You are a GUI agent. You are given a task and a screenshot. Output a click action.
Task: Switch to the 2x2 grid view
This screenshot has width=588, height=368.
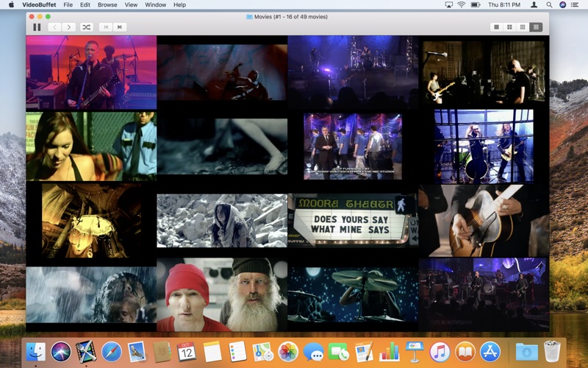click(x=509, y=27)
